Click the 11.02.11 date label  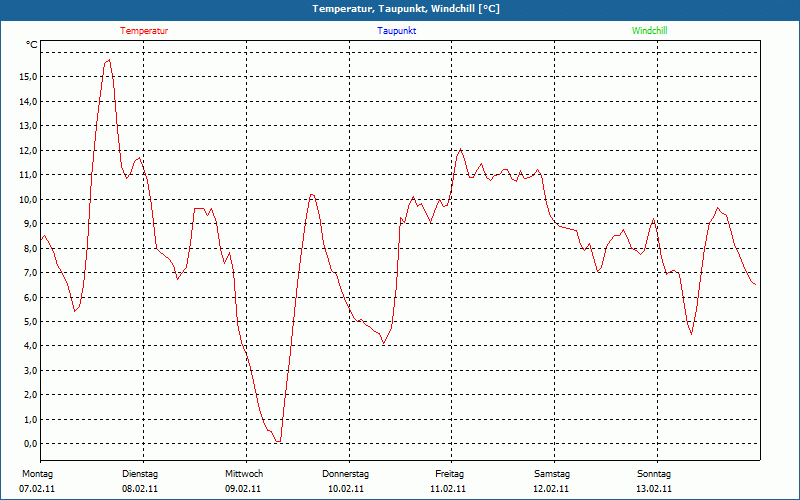[x=448, y=489]
